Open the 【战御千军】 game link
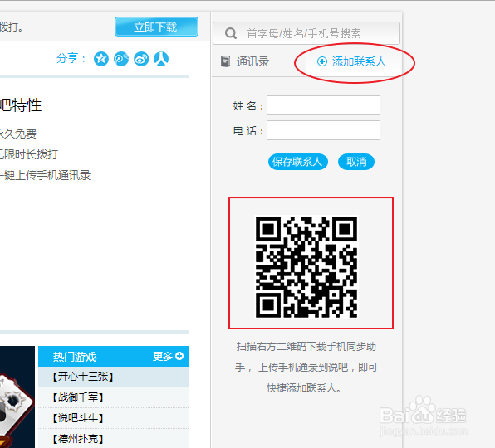The image size is (495, 448). [78, 397]
